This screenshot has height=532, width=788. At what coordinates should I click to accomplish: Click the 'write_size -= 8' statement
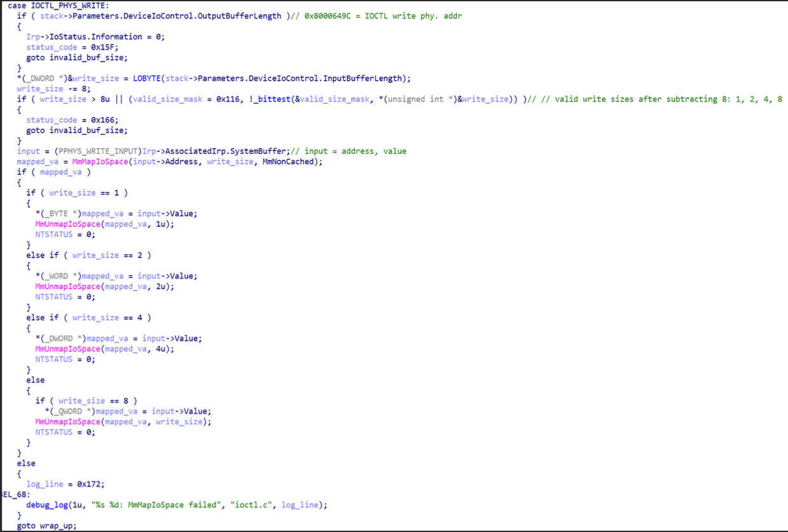(53, 89)
